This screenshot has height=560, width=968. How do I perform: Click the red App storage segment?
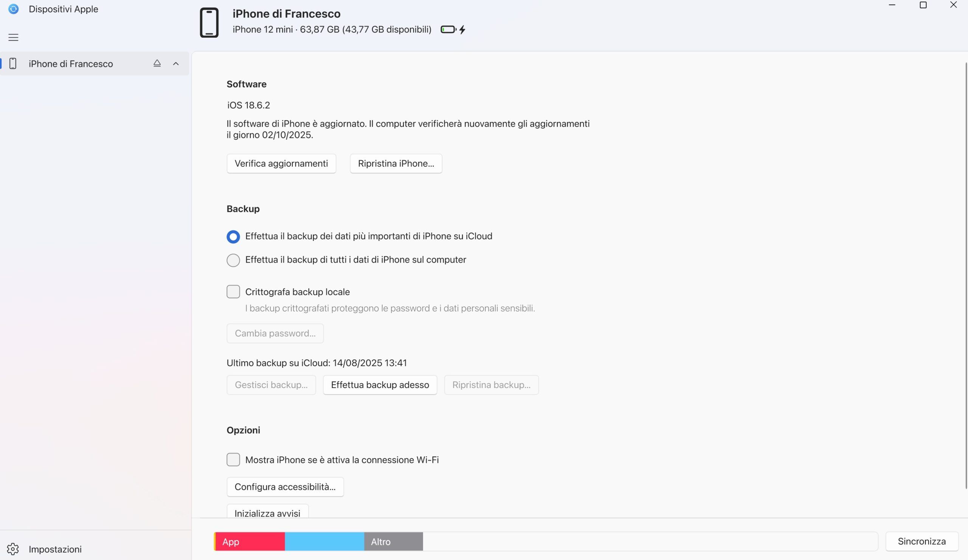pyautogui.click(x=250, y=541)
